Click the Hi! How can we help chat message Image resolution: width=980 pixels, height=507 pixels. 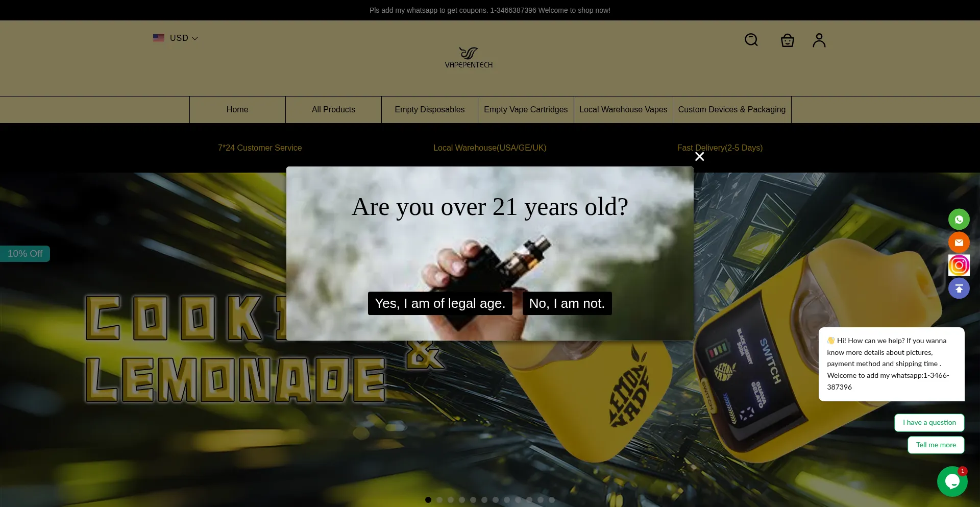(x=891, y=364)
